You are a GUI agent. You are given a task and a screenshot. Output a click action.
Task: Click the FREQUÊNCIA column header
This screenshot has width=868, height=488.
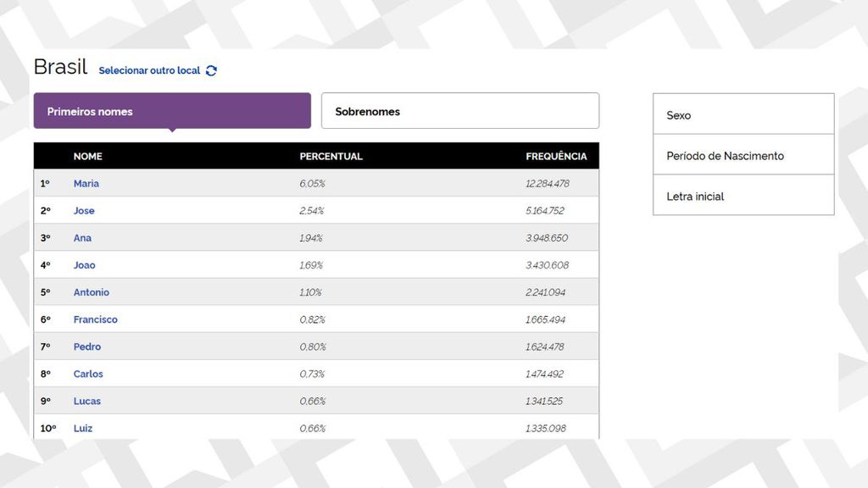pyautogui.click(x=558, y=156)
